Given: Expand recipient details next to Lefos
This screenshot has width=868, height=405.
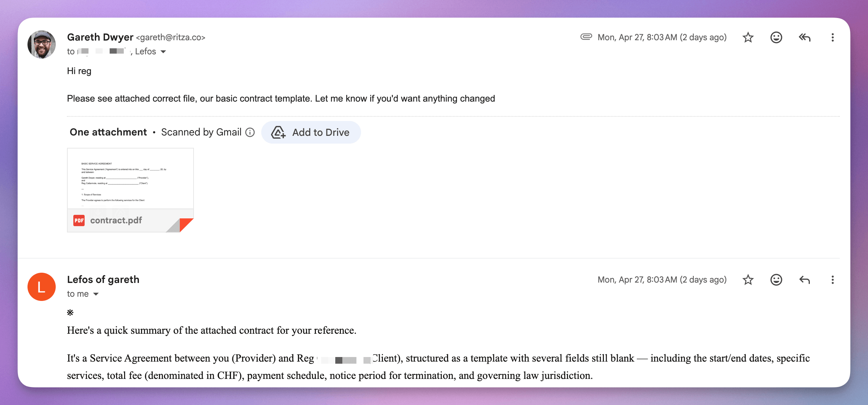Looking at the screenshot, I should [x=163, y=52].
